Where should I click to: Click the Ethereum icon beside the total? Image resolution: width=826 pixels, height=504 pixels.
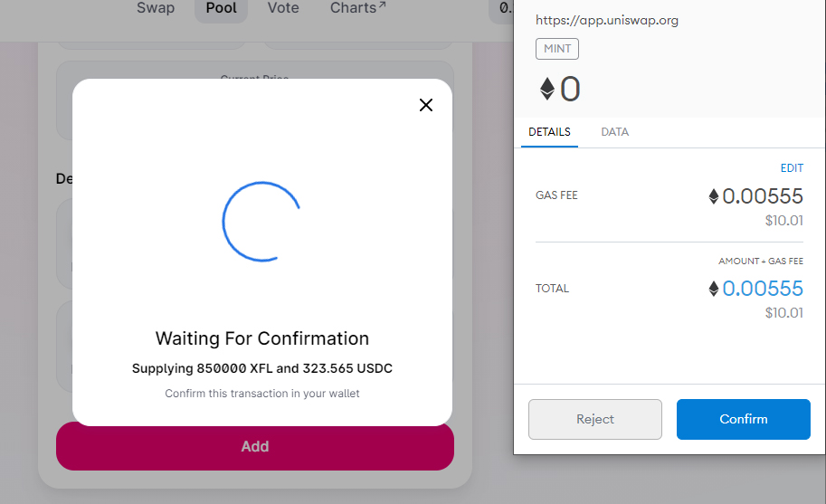[714, 289]
